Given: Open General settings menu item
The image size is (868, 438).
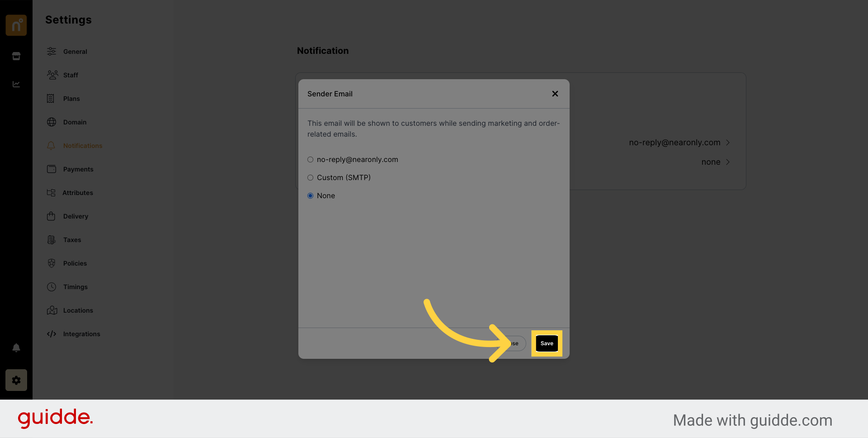Looking at the screenshot, I should (x=75, y=52).
